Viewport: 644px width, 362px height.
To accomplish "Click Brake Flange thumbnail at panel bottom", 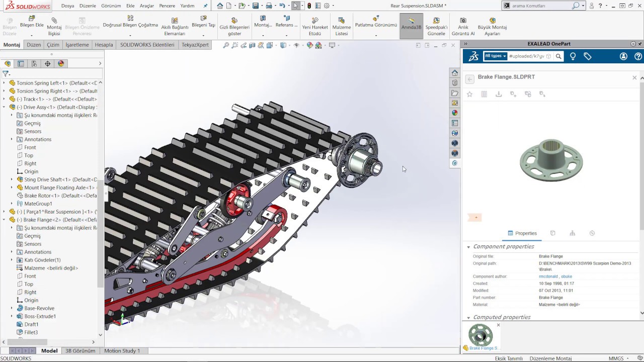I will point(481,336).
